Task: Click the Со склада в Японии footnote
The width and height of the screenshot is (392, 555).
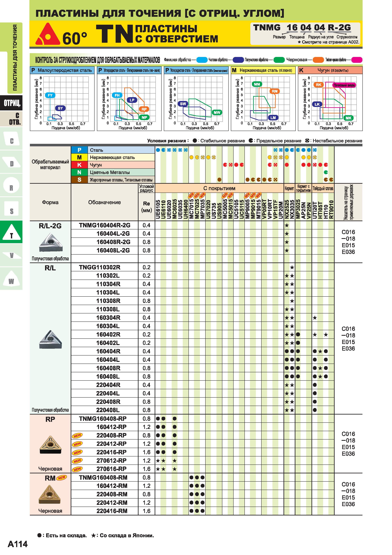Action: pyautogui.click(x=127, y=535)
